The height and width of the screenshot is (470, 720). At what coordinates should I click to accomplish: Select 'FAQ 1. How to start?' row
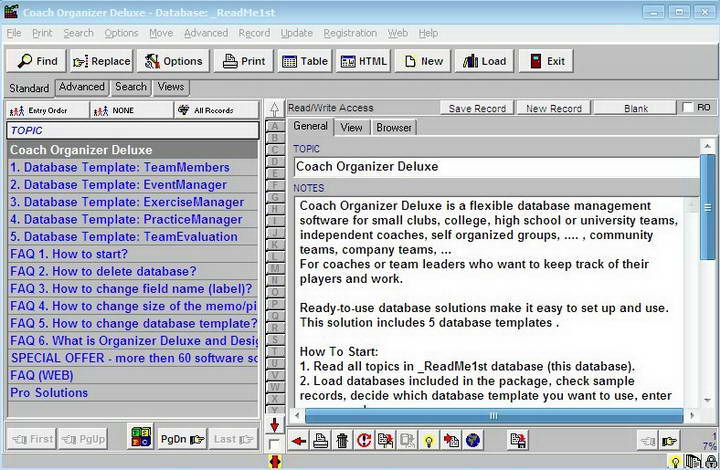[x=133, y=254]
